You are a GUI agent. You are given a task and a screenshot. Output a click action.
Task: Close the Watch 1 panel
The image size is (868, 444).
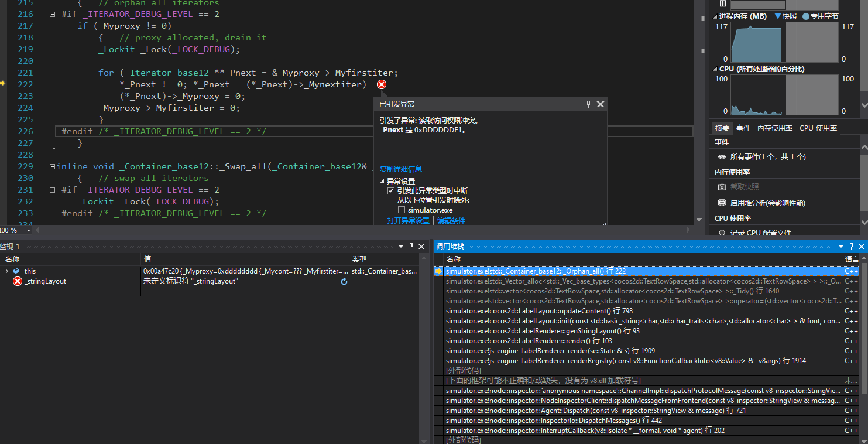[421, 247]
